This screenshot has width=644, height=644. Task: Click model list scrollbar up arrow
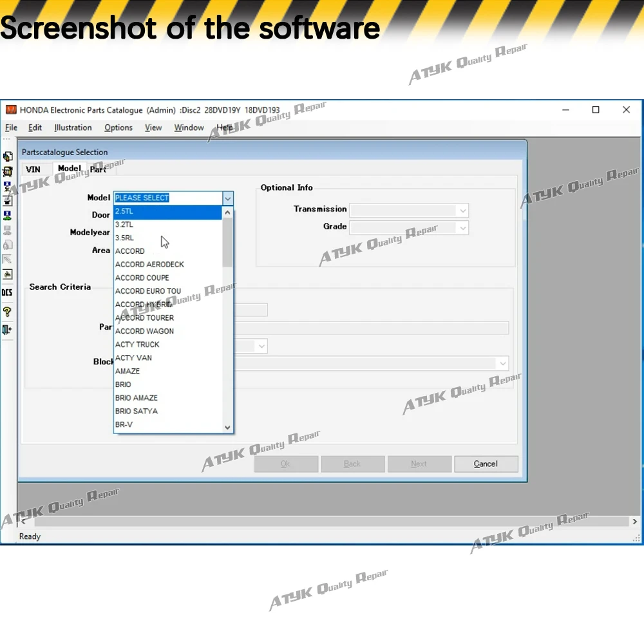pyautogui.click(x=227, y=213)
